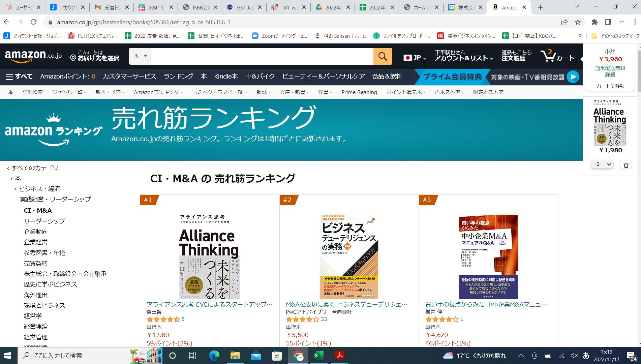641x364 pixels.
Task: Click inside the Amazon search field
Action: tap(262, 56)
